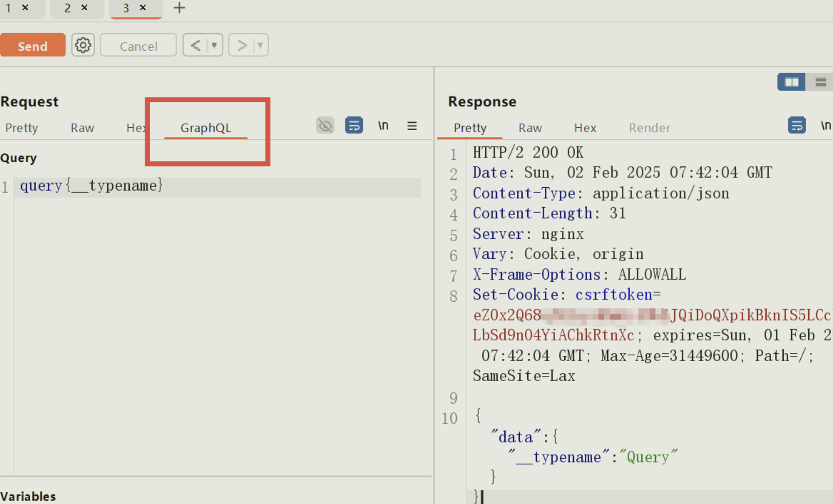The image size is (833, 504).
Task: Switch to response Raw tab
Action: click(530, 128)
